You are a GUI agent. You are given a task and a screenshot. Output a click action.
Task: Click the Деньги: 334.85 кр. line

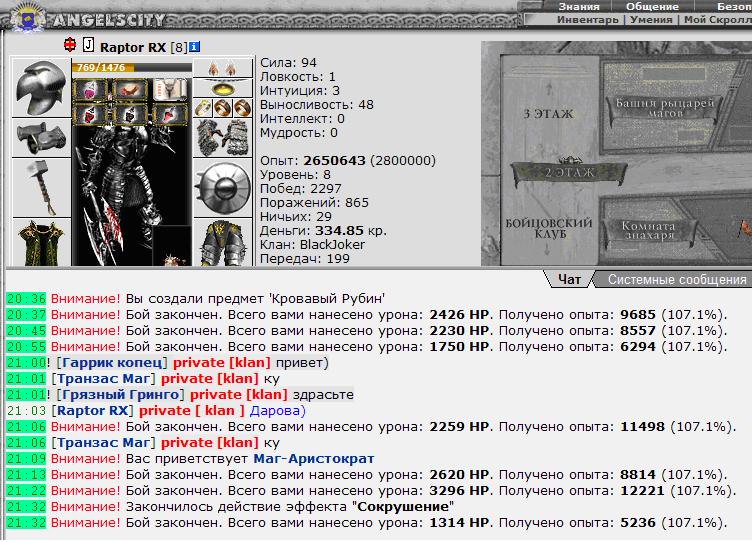(x=323, y=231)
